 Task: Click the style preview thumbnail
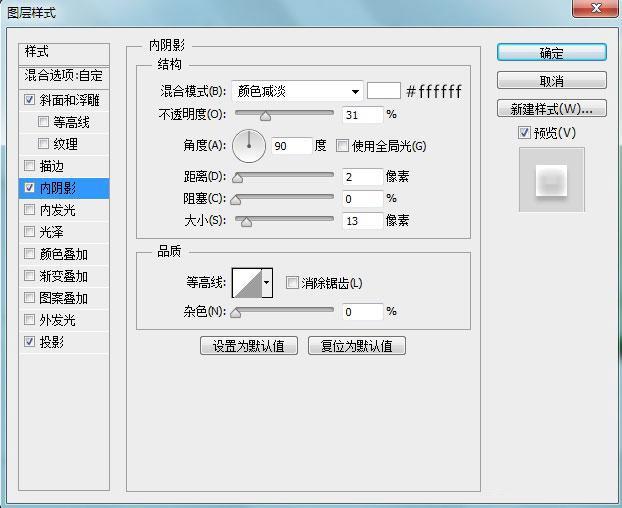551,180
